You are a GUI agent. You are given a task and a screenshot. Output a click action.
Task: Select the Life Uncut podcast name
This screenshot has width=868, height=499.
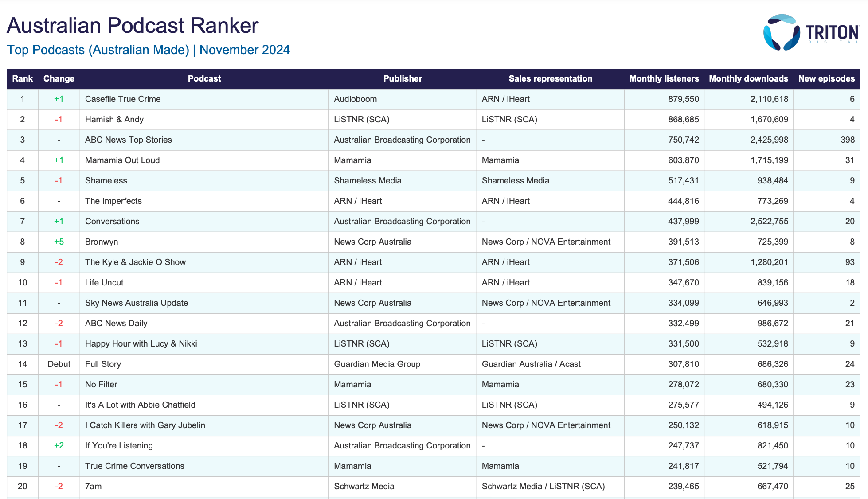(x=104, y=282)
